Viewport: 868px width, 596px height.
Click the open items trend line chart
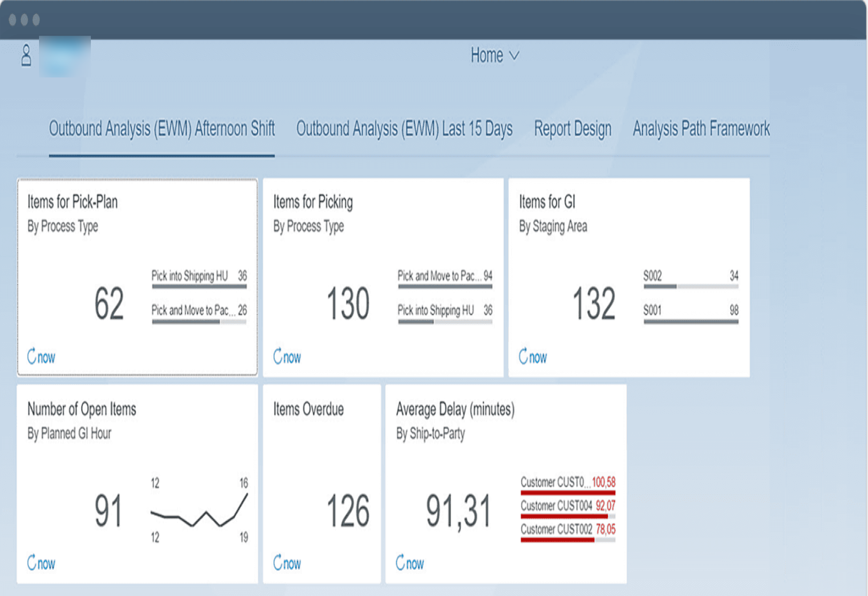point(199,511)
